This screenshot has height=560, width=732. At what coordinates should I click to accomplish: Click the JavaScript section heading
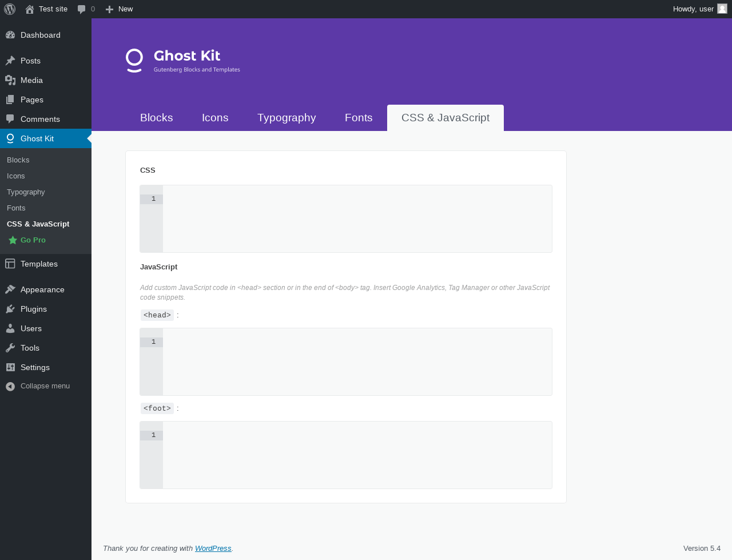[159, 267]
